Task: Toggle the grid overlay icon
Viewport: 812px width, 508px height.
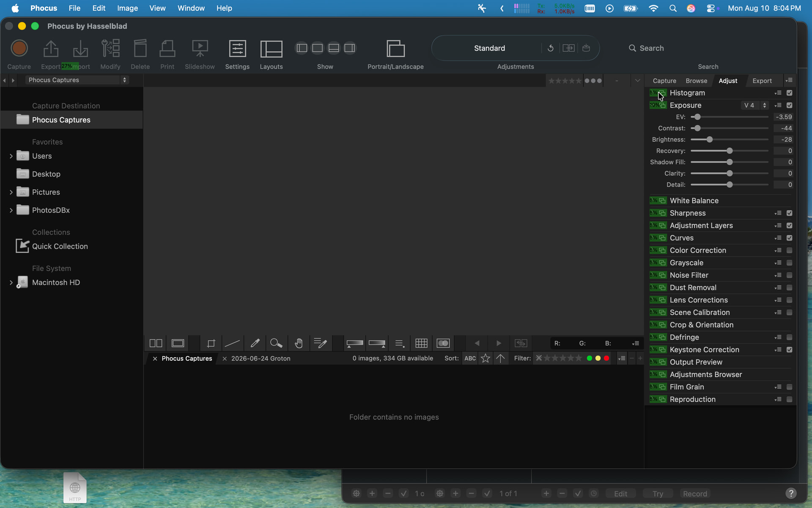Action: [x=421, y=343]
